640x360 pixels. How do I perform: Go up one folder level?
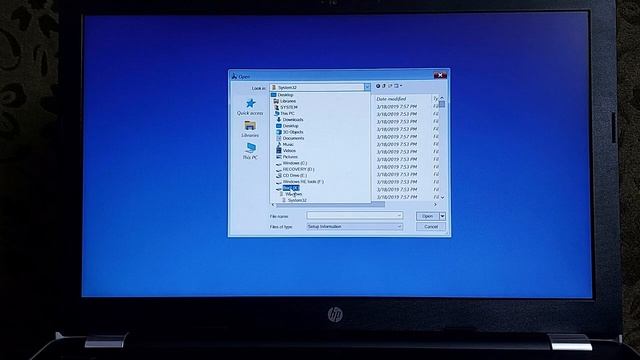(384, 86)
